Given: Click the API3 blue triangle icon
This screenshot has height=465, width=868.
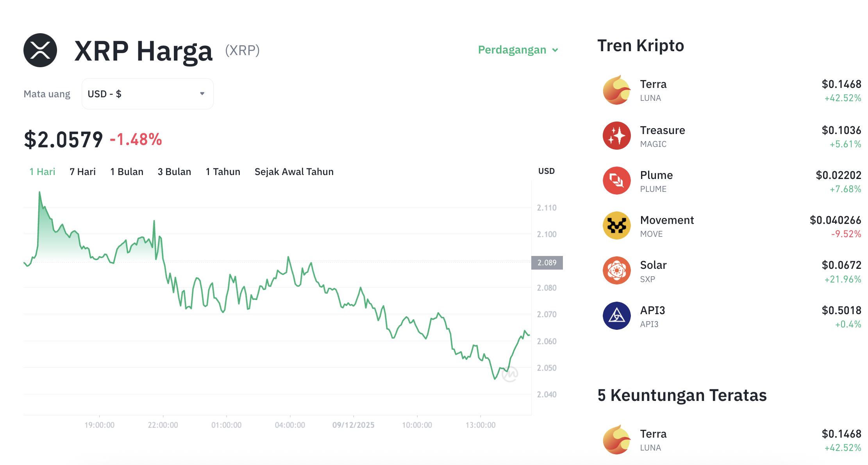Looking at the screenshot, I should coord(616,316).
